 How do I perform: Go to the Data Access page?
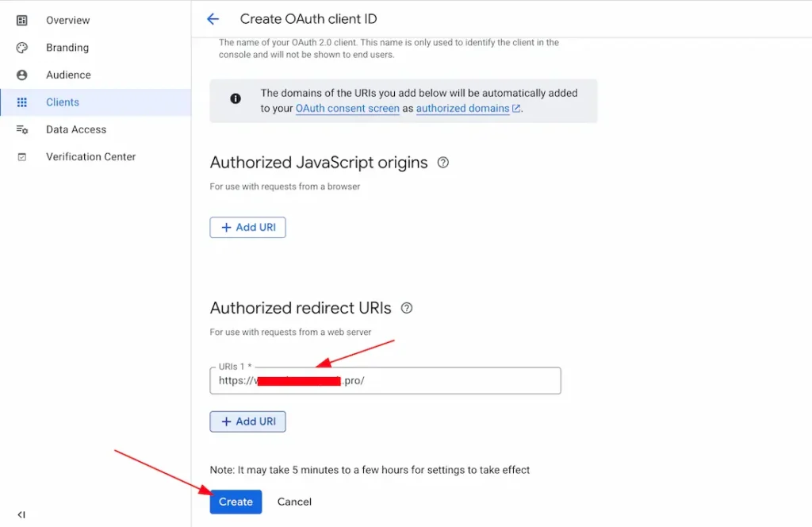76,129
